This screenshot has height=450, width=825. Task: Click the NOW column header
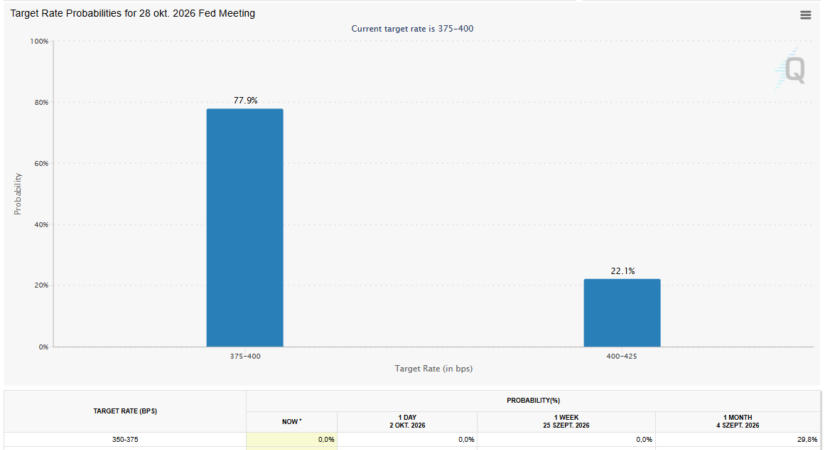point(292,422)
